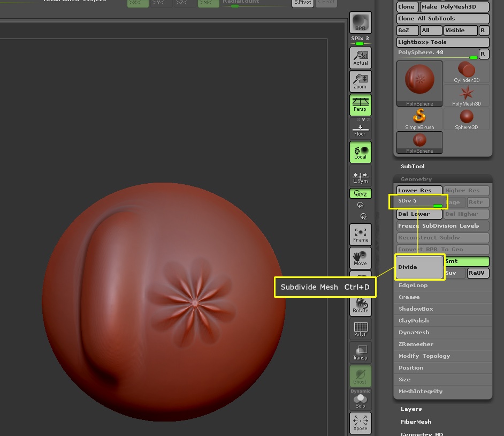Click Make PolyMesh3D button
This screenshot has height=436, width=504.
[x=454, y=7]
